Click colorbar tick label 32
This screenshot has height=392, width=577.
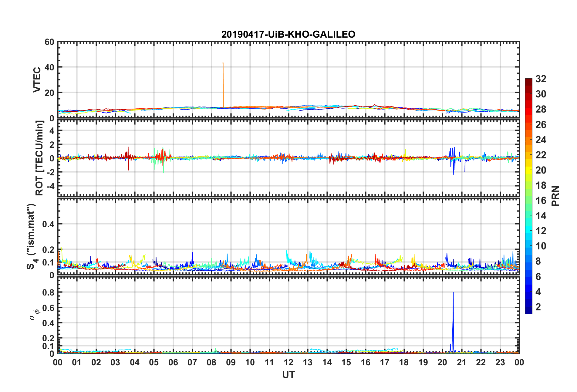click(x=541, y=79)
